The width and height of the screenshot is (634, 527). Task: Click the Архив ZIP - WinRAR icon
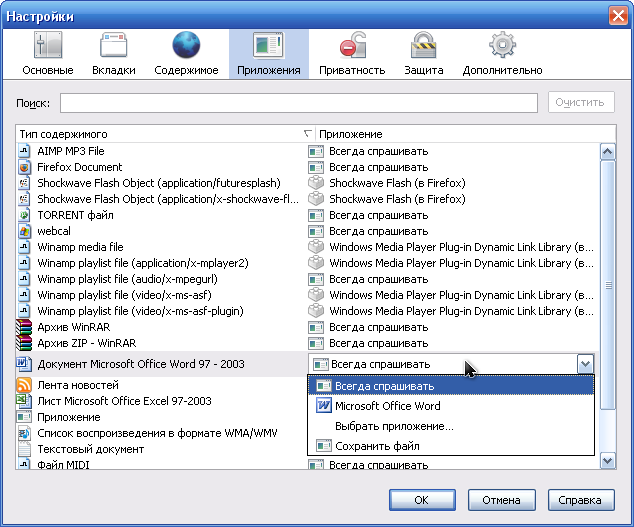click(x=24, y=343)
